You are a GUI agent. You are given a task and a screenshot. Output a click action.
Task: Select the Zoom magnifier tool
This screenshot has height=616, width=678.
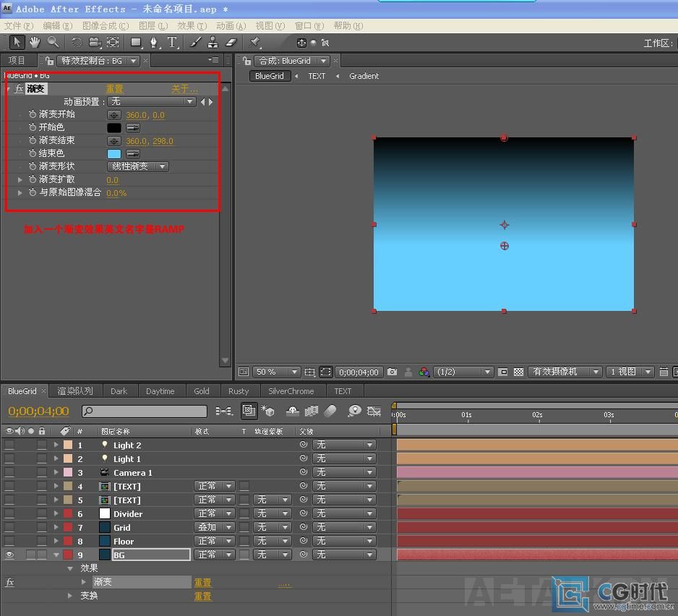(53, 43)
